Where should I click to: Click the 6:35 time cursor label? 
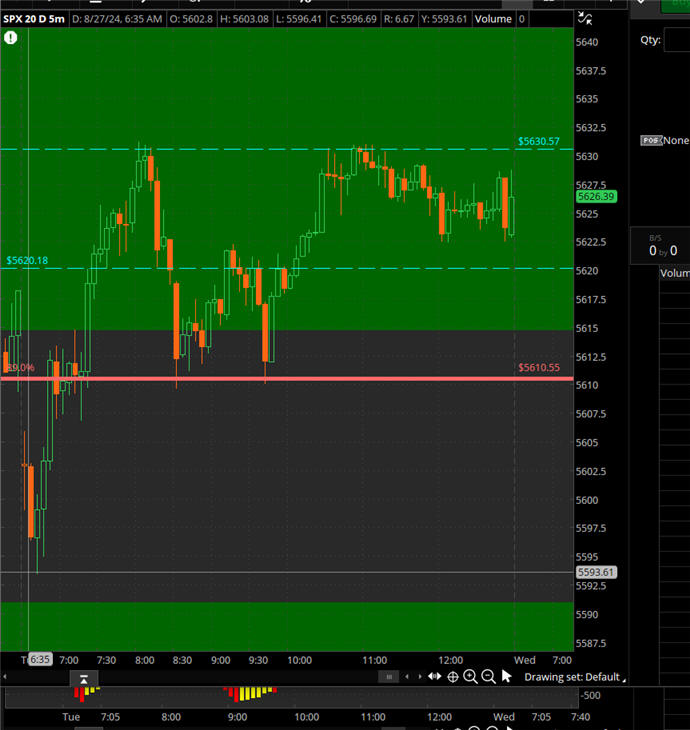tap(40, 659)
